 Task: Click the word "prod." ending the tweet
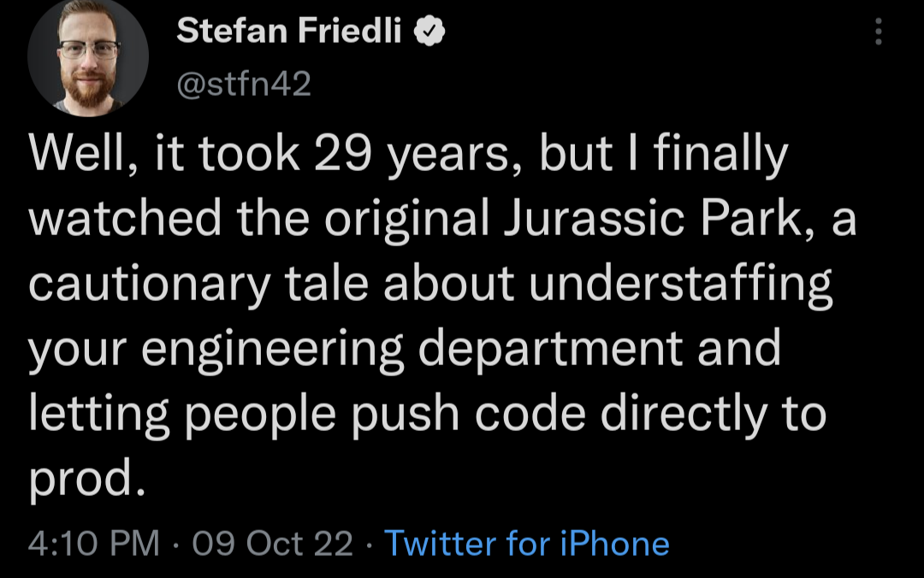pos(82,478)
